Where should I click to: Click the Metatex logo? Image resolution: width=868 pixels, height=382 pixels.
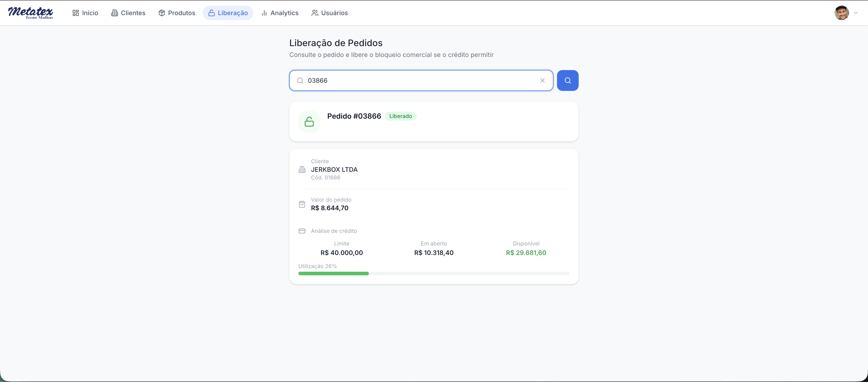[x=31, y=13]
